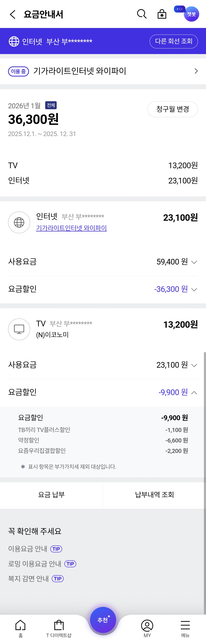
Task: Select the 납부내역 조회 tab
Action: click(x=154, y=494)
